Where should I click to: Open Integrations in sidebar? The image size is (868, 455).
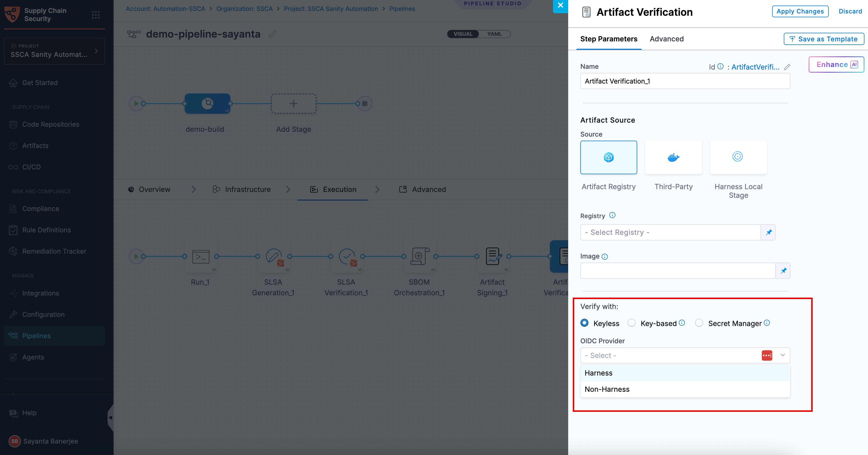click(40, 293)
